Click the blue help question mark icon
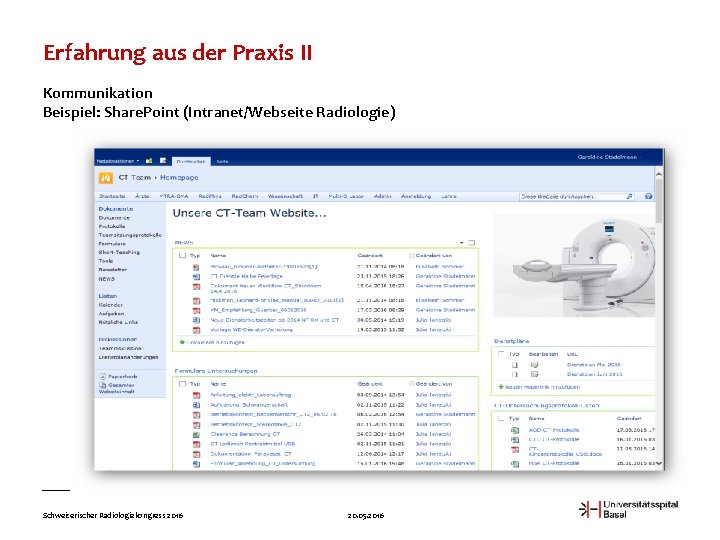This screenshot has width=720, height=540. pyautogui.click(x=648, y=196)
